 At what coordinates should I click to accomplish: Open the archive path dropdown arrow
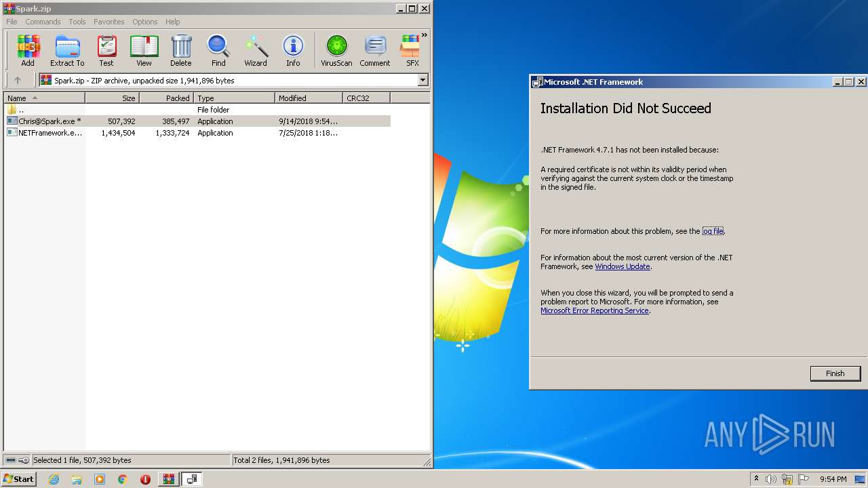[x=423, y=80]
